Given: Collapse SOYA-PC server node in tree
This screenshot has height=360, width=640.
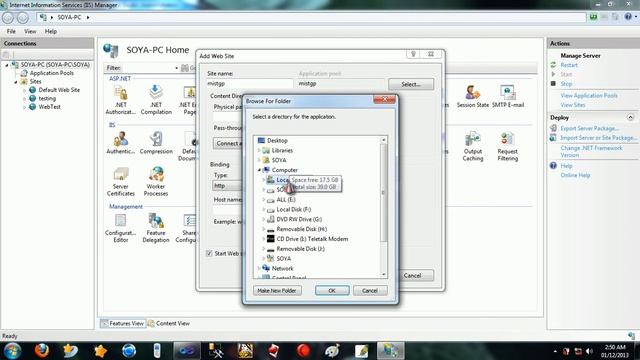Looking at the screenshot, I should click(x=7, y=65).
